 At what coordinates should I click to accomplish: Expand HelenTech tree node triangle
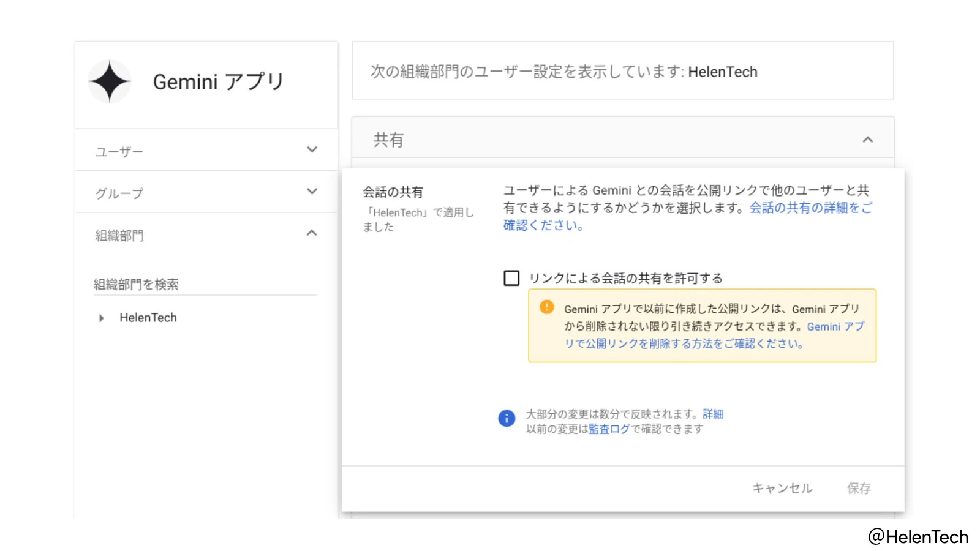click(x=102, y=318)
